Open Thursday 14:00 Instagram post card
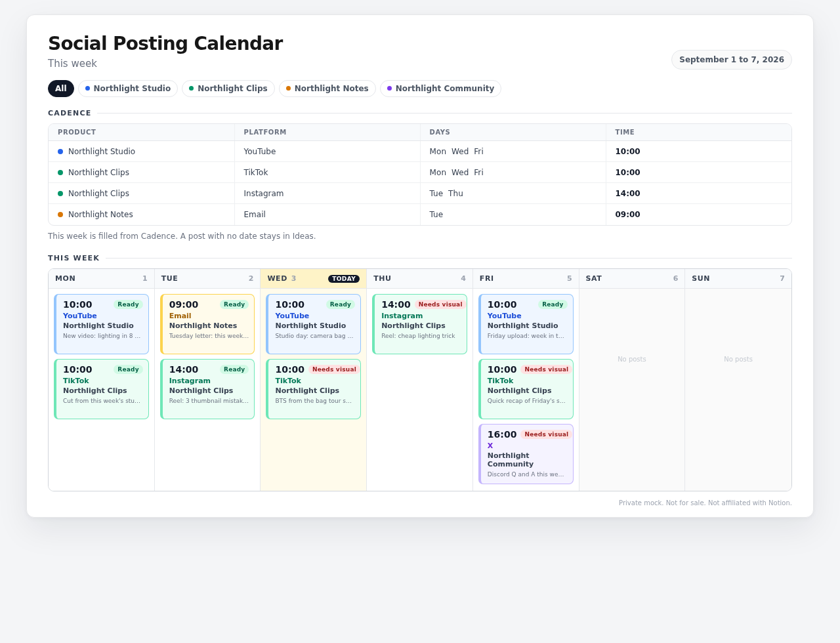 coord(420,324)
